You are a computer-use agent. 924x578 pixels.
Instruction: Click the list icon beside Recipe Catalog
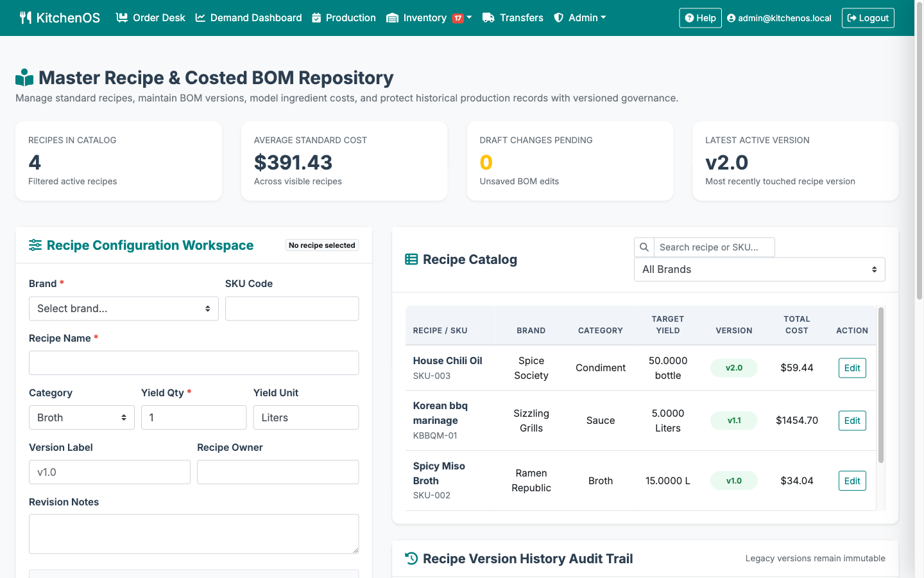(x=411, y=259)
